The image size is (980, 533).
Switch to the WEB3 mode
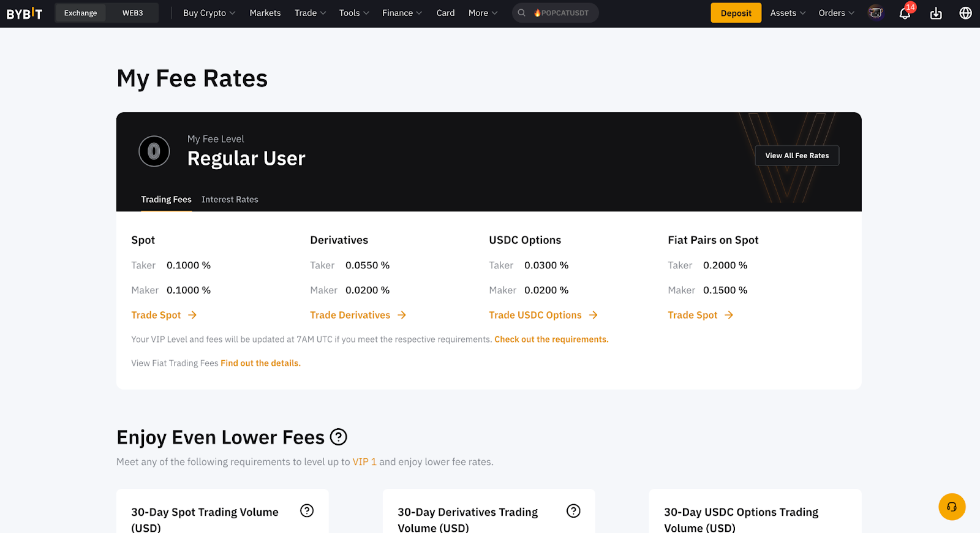(132, 13)
